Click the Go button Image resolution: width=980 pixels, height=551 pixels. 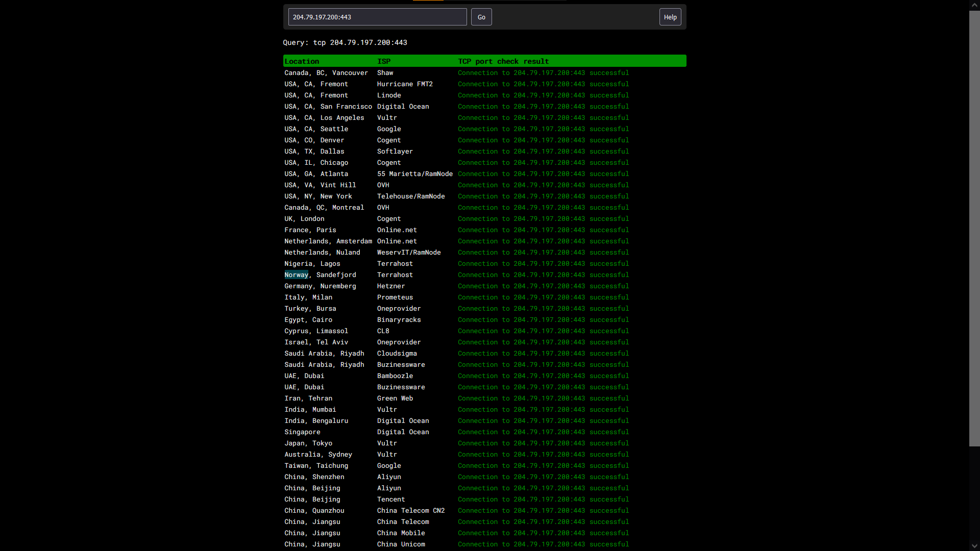(x=481, y=17)
